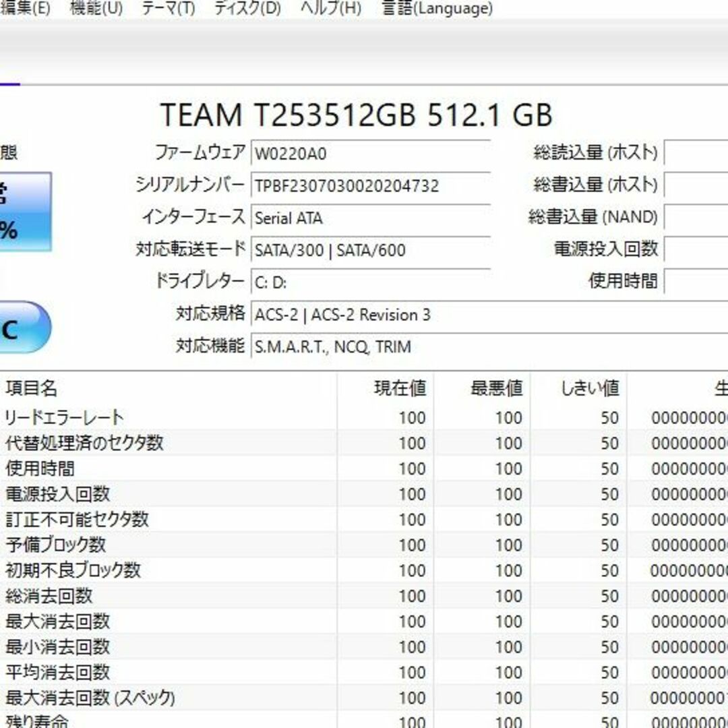This screenshot has height=728, width=728.
Task: Select the 初期不良ブロック数 attribute row
Action: click(364, 571)
